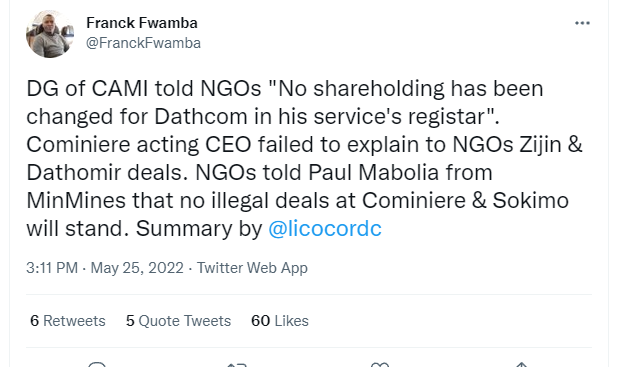Click the May 25, 2022 date
Image resolution: width=621 pixels, height=367 pixels.
pyautogui.click(x=137, y=268)
